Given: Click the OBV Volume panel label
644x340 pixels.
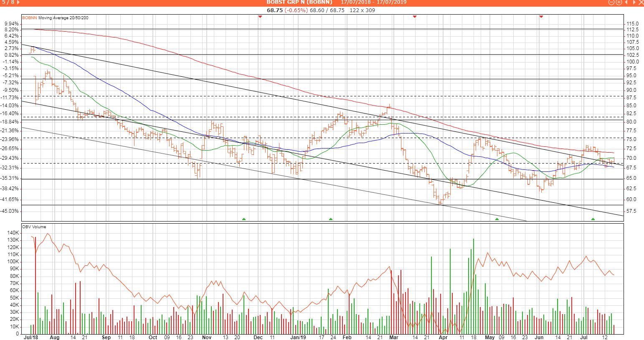Looking at the screenshot, I should tap(34, 227).
